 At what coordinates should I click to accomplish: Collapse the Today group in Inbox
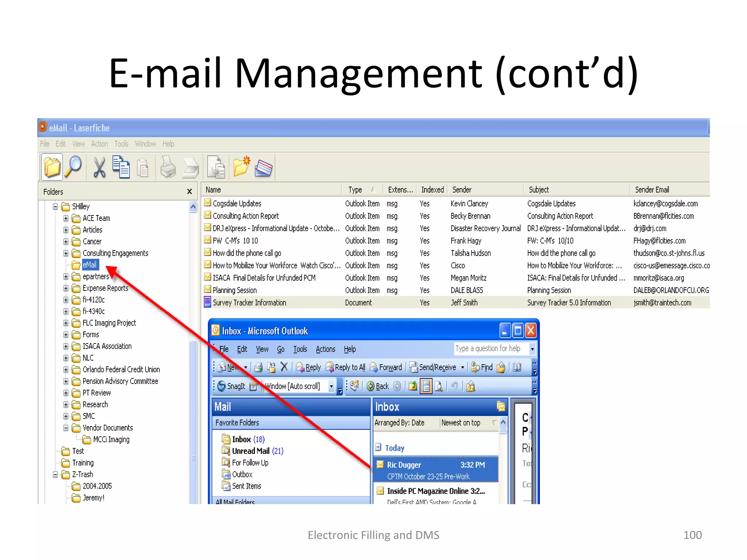(378, 447)
